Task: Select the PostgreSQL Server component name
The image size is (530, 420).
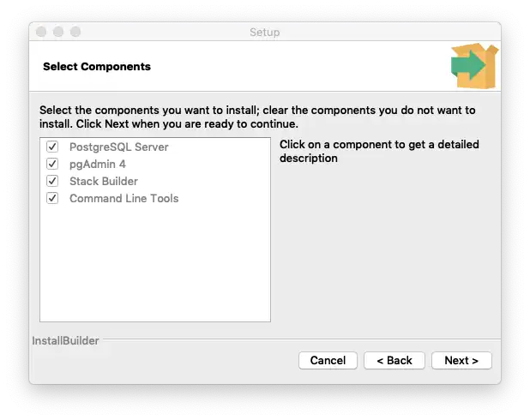Action: (x=118, y=147)
